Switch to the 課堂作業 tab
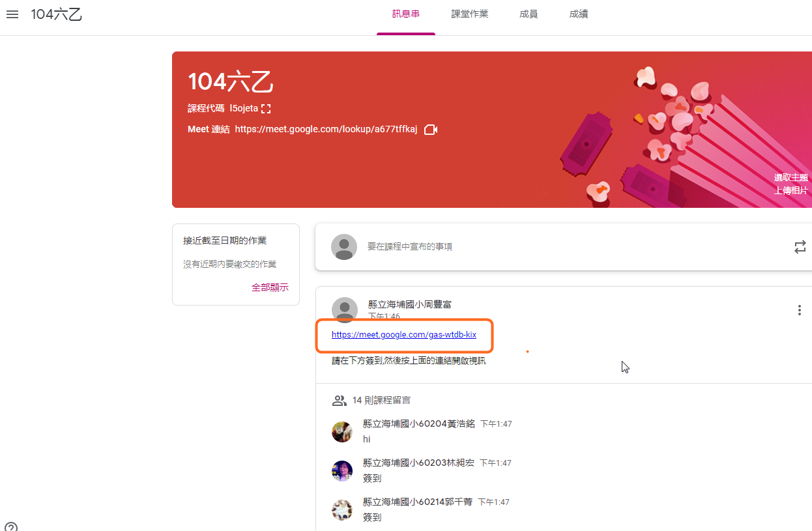Viewport: 812px width, 531px height. [x=470, y=14]
